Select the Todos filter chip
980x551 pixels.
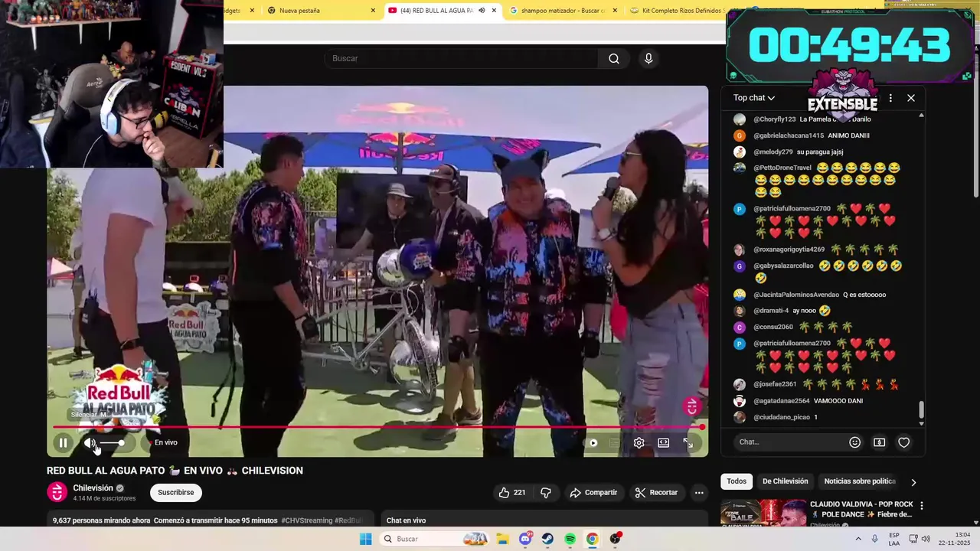point(737,481)
